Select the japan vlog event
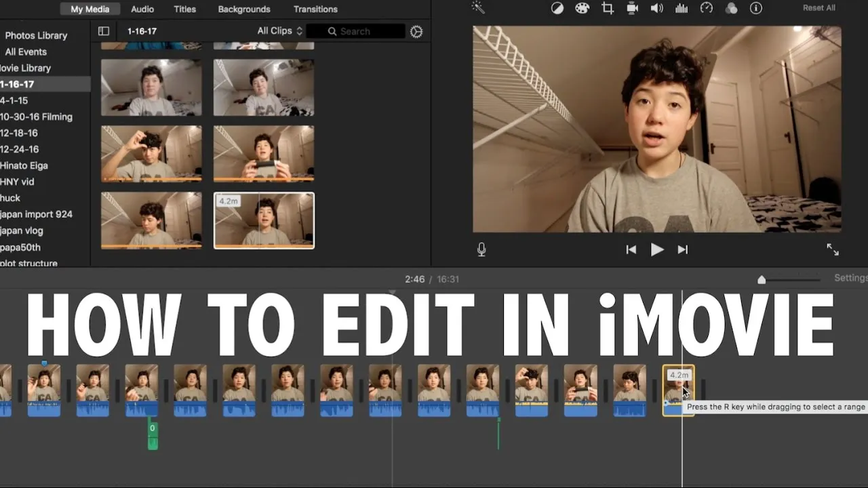Viewport: 868px width, 488px height. pyautogui.click(x=22, y=230)
